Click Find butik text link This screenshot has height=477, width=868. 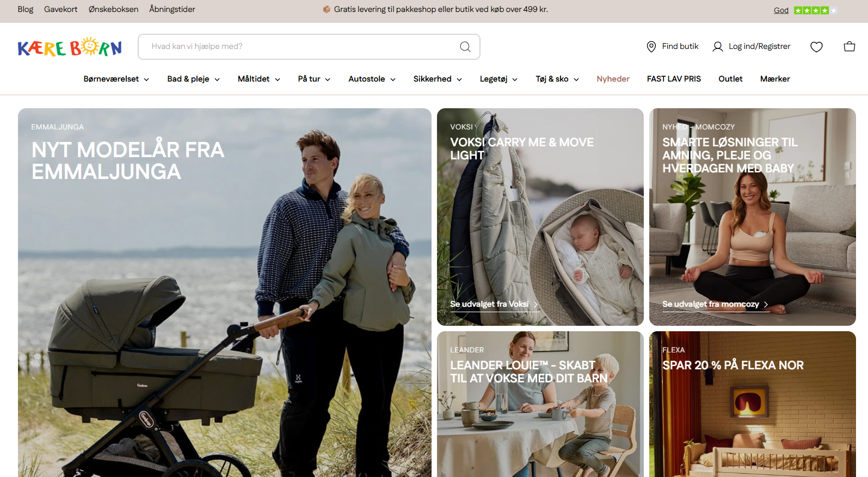[x=680, y=46]
